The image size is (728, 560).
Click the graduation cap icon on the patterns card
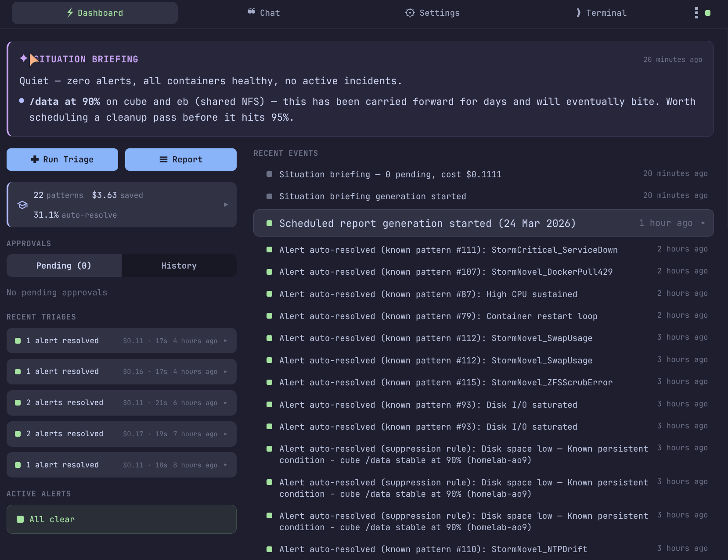click(x=22, y=205)
